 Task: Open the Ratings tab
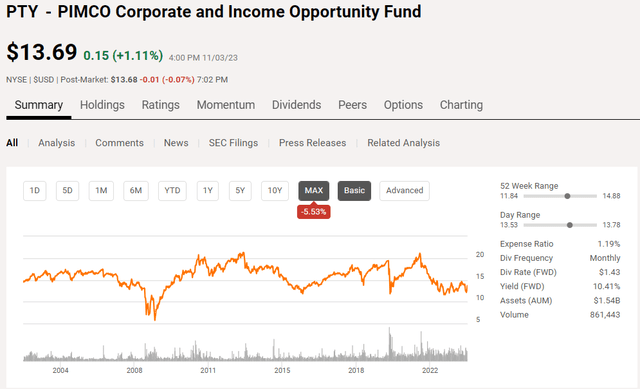pos(160,105)
